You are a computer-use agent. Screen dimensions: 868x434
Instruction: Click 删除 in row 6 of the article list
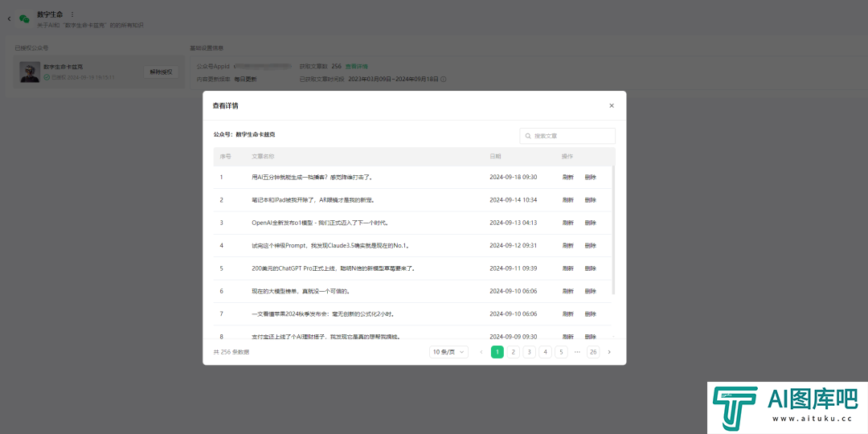590,291
